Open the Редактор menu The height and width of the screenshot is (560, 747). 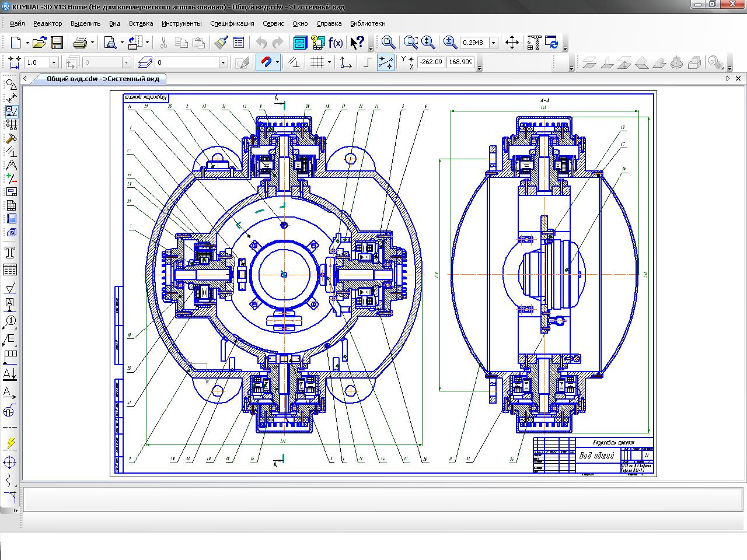pos(47,23)
